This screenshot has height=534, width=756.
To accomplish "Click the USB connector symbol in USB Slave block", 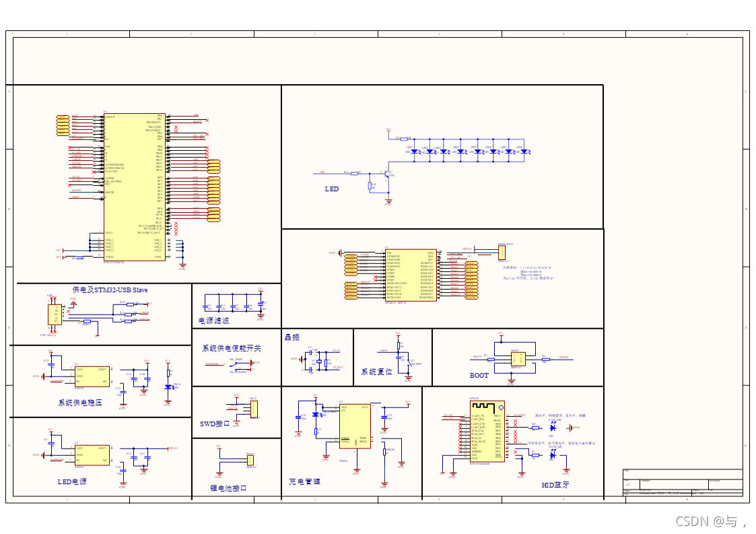I will pos(55,314).
